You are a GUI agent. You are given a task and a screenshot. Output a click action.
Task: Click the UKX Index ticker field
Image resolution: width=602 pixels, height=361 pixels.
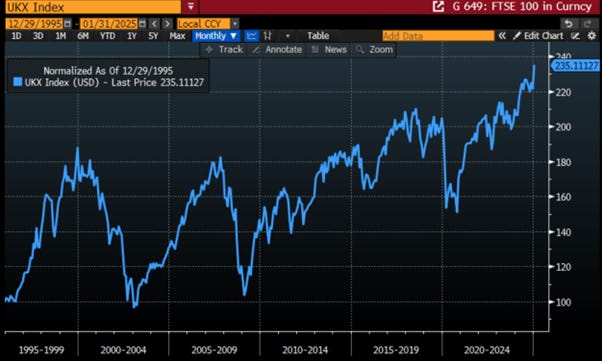tap(93, 7)
